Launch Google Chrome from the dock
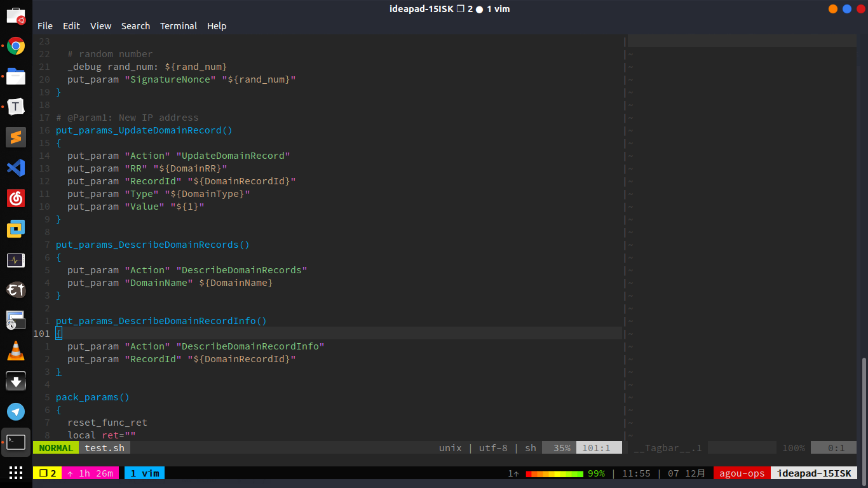The image size is (868, 488). 16,46
